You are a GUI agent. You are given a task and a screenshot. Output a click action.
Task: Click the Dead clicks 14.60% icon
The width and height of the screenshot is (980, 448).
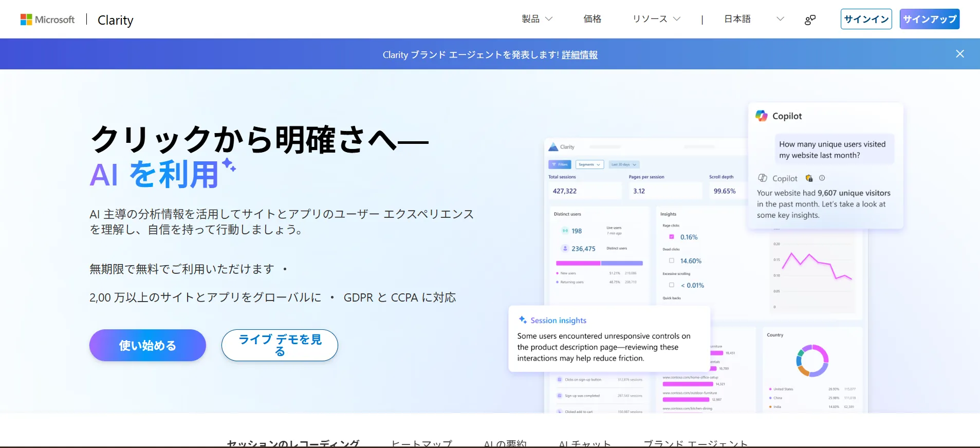click(672, 260)
